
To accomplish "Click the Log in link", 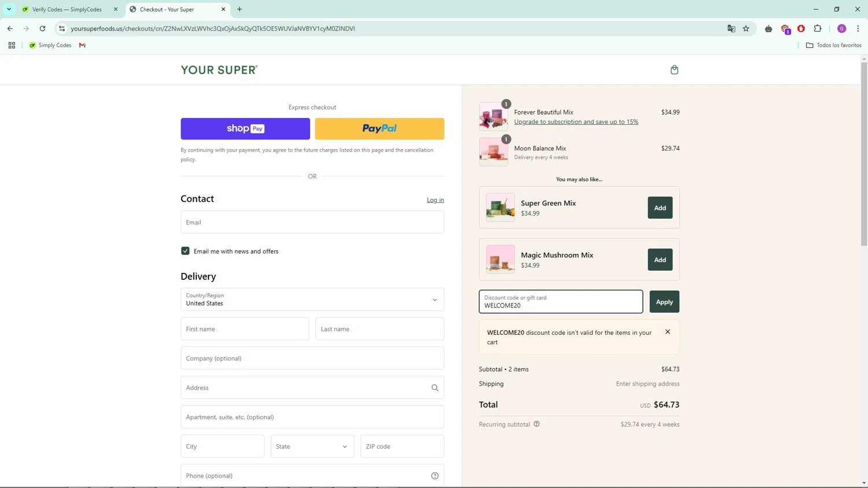I will click(x=435, y=200).
